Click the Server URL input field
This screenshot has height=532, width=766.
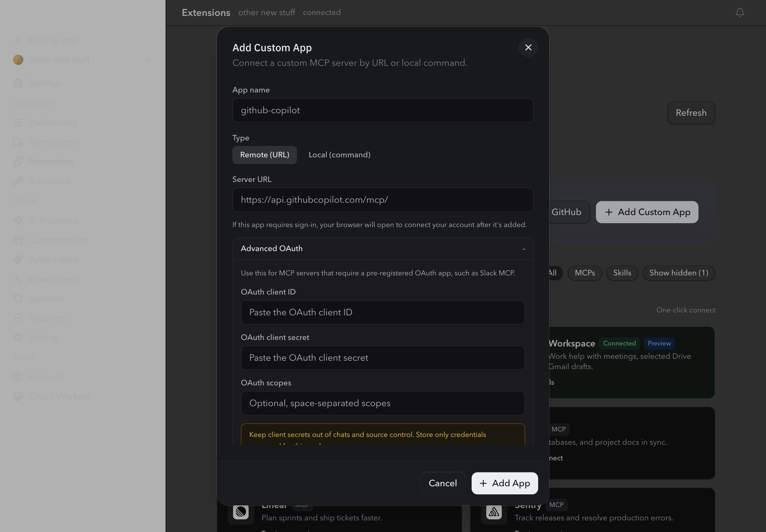[382, 200]
